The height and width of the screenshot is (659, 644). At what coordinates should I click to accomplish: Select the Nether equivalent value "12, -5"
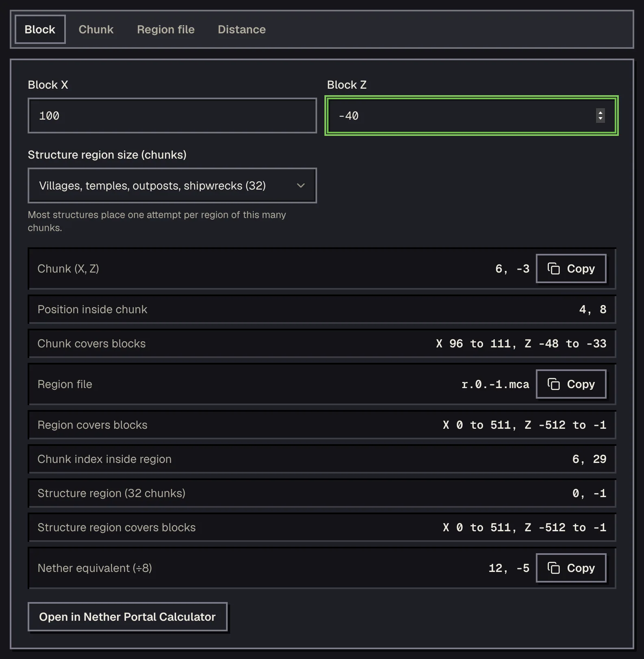(509, 568)
